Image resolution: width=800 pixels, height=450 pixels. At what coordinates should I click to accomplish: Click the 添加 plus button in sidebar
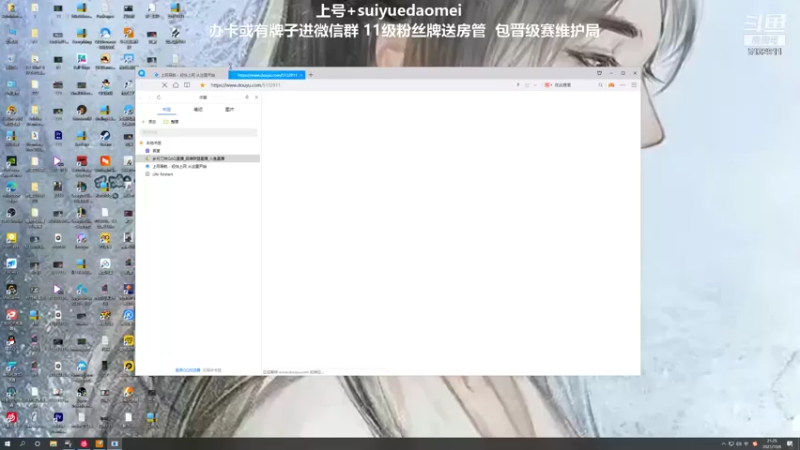coord(149,122)
